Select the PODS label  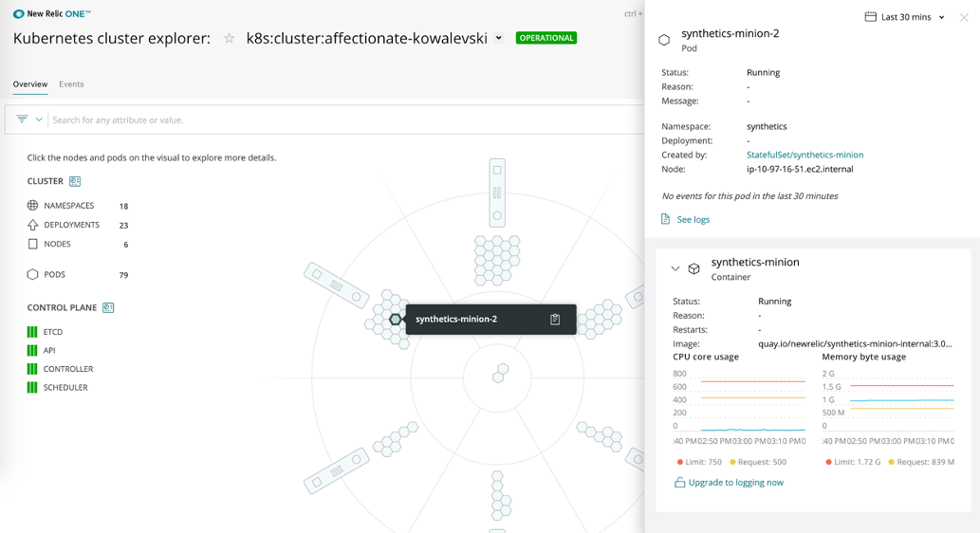point(54,274)
